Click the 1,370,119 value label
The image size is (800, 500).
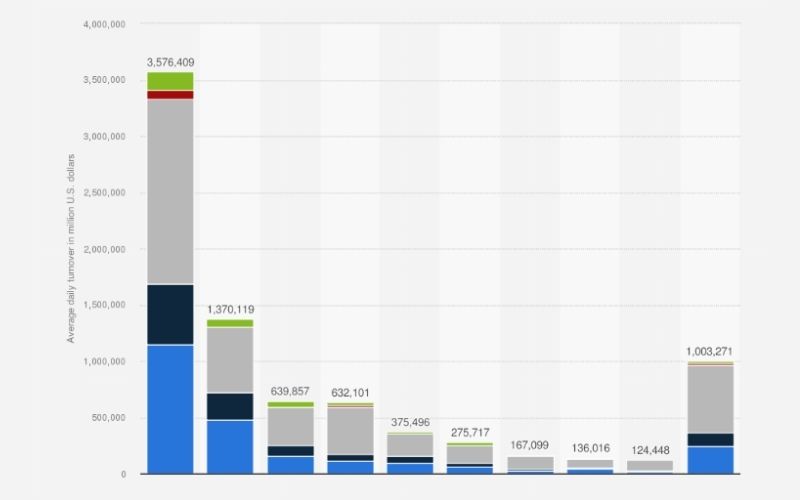point(230,310)
